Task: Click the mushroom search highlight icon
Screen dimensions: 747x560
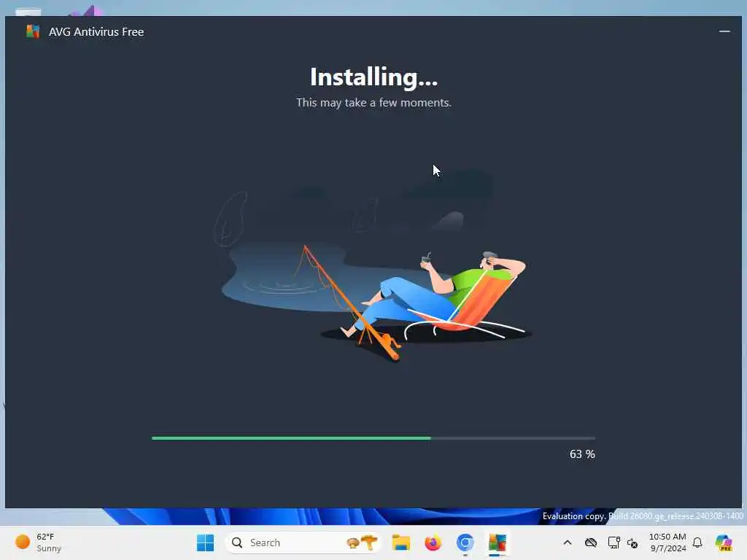Action: tap(362, 542)
